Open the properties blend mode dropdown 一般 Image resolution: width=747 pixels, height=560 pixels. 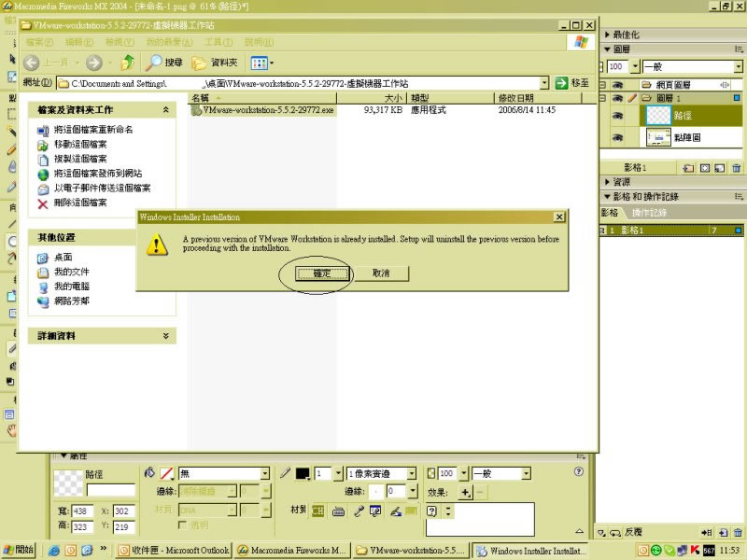pyautogui.click(x=526, y=474)
